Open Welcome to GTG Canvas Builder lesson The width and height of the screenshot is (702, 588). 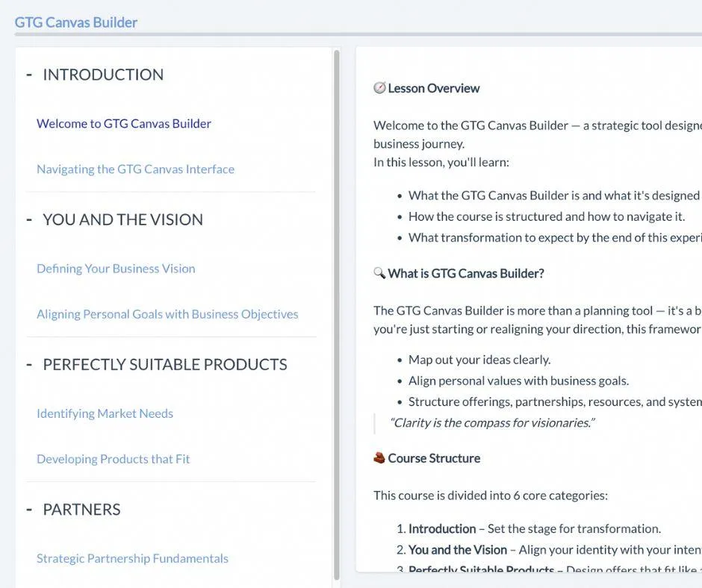[x=124, y=123]
